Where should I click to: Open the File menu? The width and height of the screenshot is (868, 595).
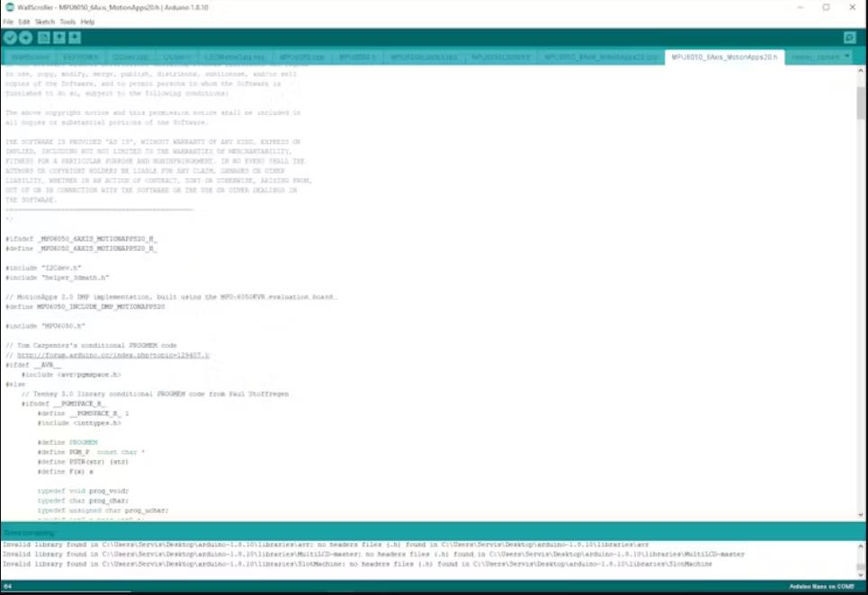click(8, 22)
